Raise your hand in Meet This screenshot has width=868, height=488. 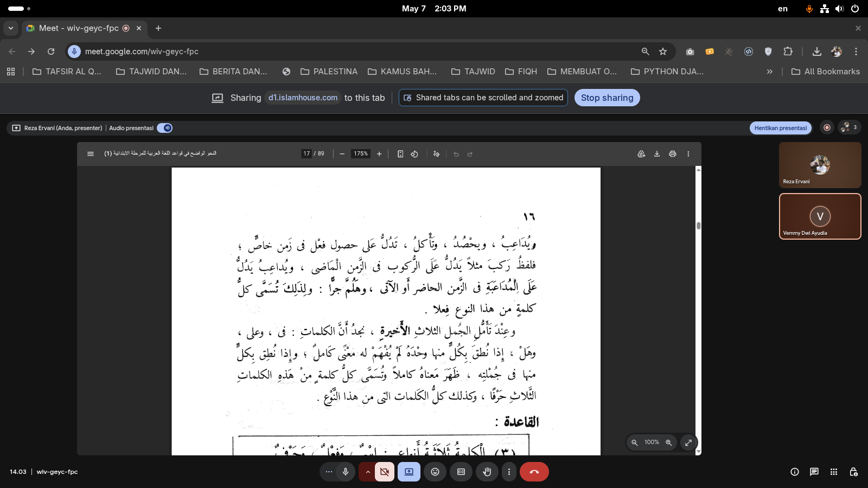pos(487,472)
